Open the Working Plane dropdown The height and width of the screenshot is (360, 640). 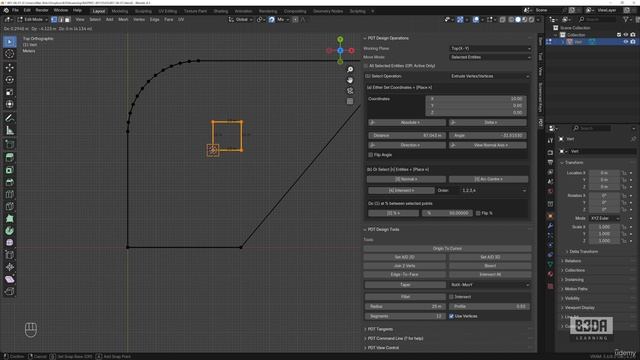pos(490,49)
